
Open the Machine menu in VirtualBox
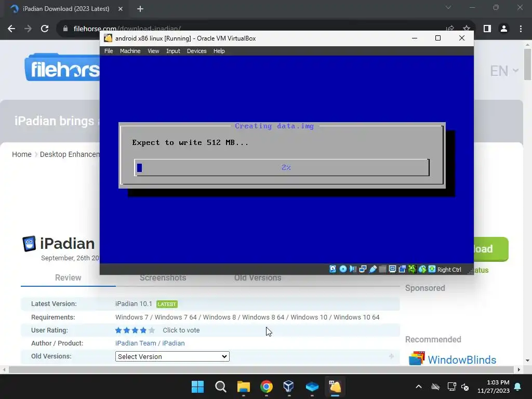point(130,51)
